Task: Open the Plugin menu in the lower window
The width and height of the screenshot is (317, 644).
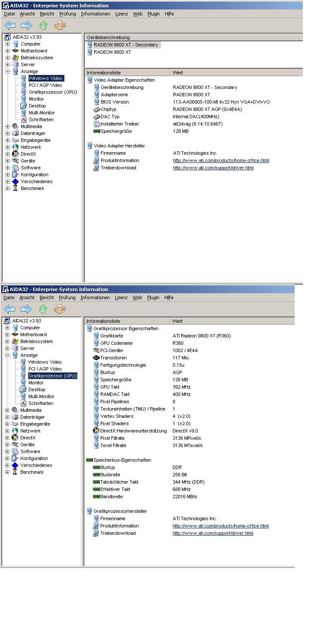Action: click(x=153, y=297)
